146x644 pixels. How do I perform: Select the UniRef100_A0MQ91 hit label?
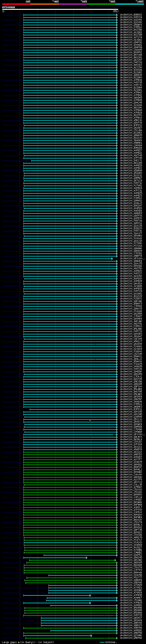[x=131, y=605]
